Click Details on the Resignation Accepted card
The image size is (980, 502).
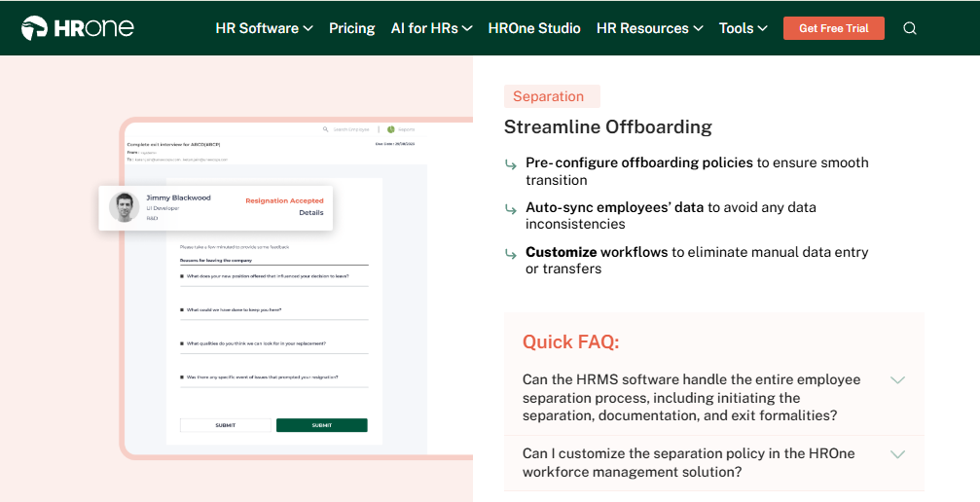(311, 212)
